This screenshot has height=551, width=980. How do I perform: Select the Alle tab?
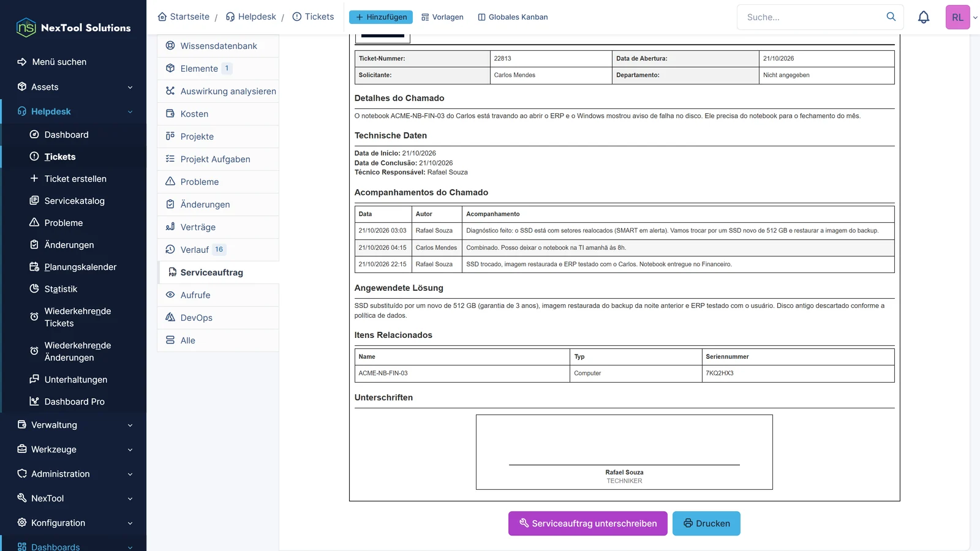[218, 340]
